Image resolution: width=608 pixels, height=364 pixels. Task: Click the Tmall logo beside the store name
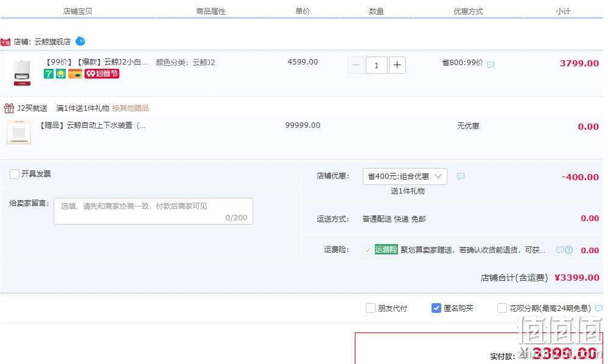5,42
